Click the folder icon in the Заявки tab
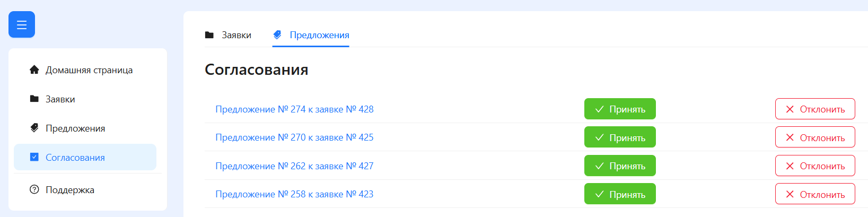This screenshot has height=217, width=868. 209,35
